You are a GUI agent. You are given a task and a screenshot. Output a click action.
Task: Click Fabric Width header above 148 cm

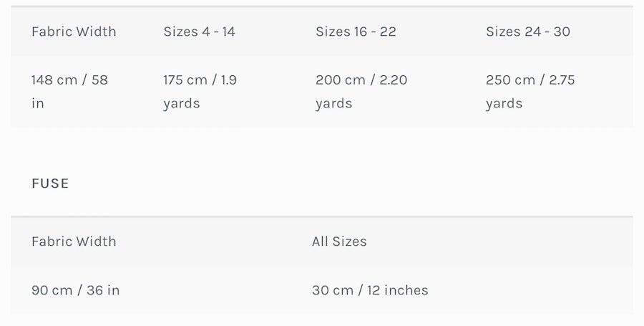click(x=74, y=32)
